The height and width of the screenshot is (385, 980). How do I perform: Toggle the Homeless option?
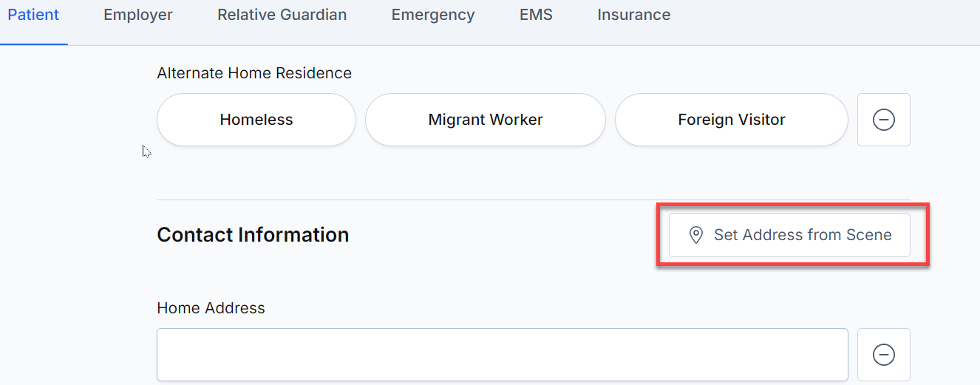[x=256, y=120]
